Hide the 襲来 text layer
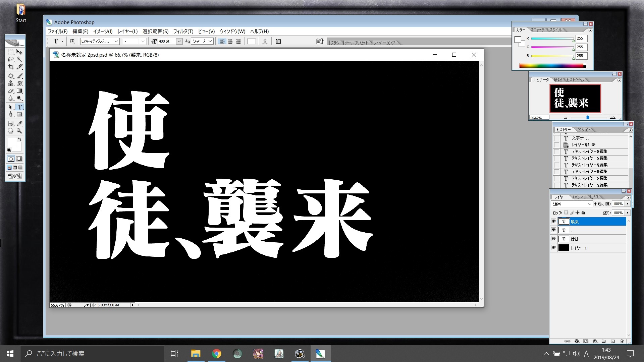Viewport: 644px width, 362px height. [x=554, y=221]
